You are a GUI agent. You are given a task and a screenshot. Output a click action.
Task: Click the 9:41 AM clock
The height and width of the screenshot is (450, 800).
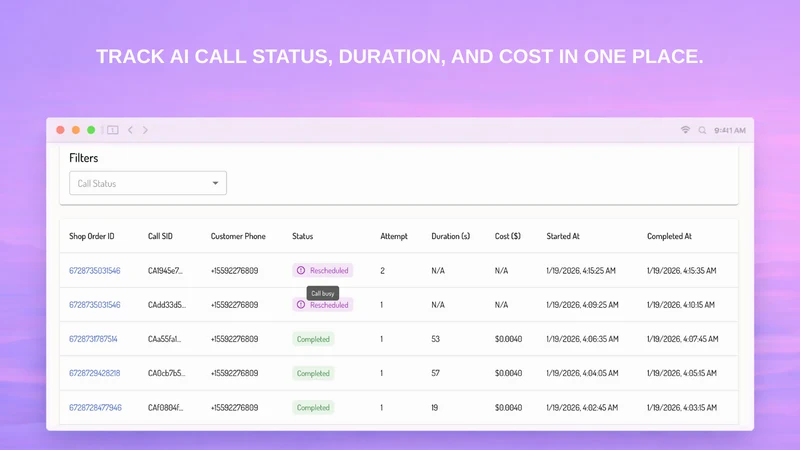730,131
